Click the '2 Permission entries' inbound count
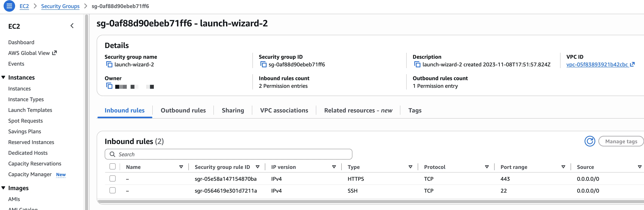This screenshot has height=210, width=644. pyautogui.click(x=283, y=86)
